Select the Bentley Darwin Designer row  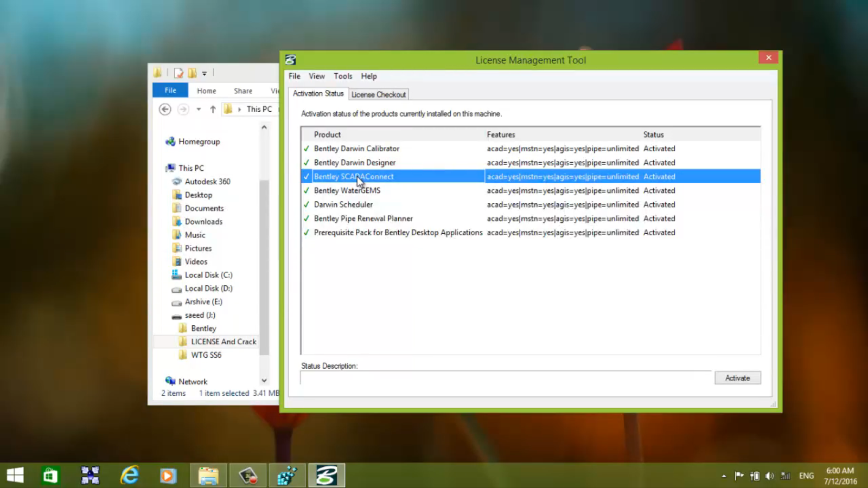(531, 163)
